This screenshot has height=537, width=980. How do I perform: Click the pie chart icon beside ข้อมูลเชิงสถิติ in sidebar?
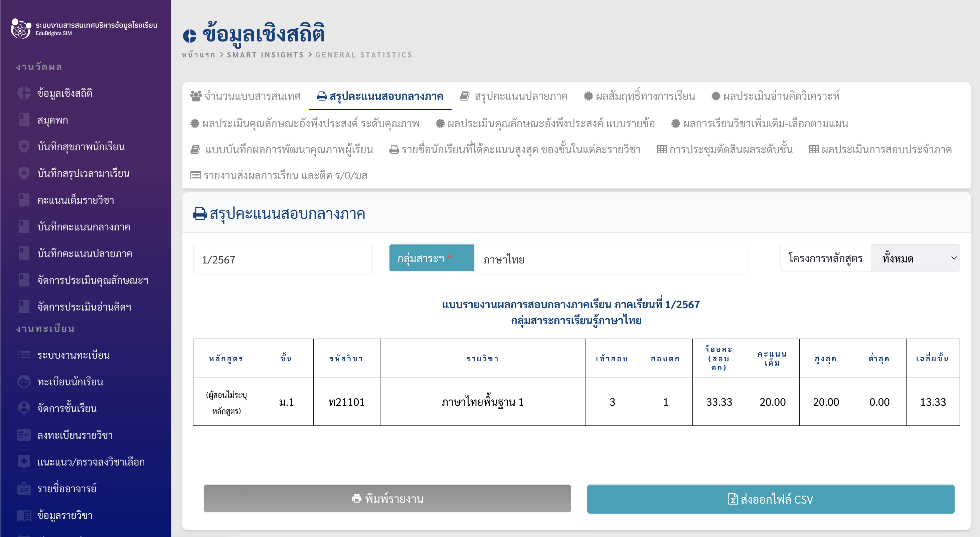24,93
